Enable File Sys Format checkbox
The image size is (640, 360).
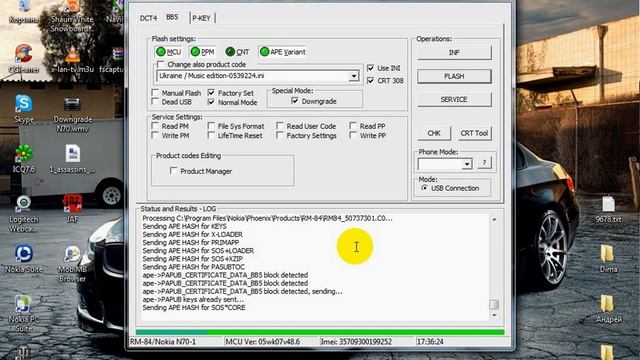(211, 126)
